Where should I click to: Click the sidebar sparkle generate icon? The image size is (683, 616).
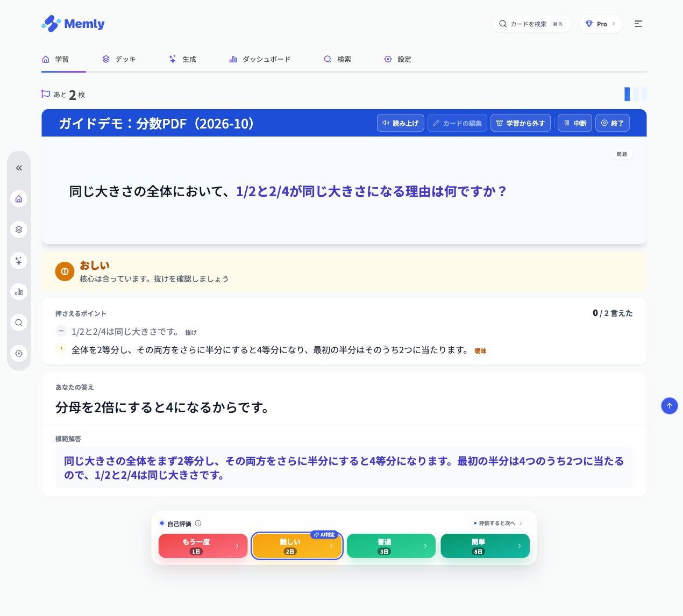tap(19, 261)
